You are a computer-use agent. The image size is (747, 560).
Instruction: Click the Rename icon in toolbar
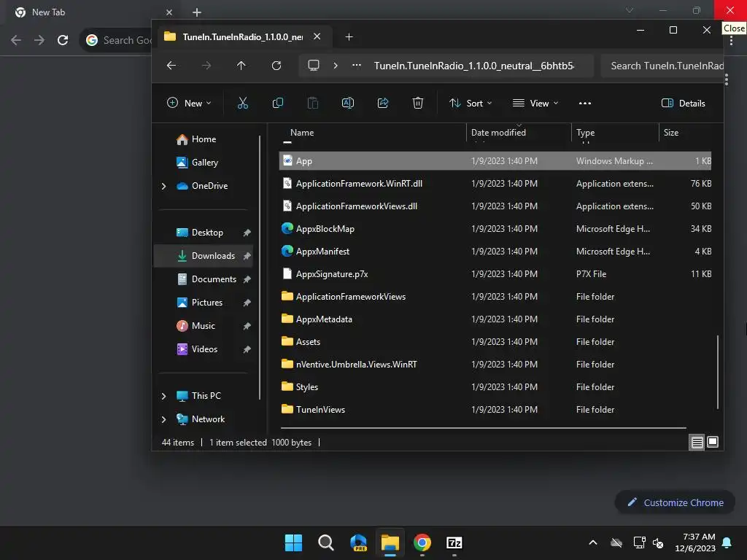click(x=348, y=103)
